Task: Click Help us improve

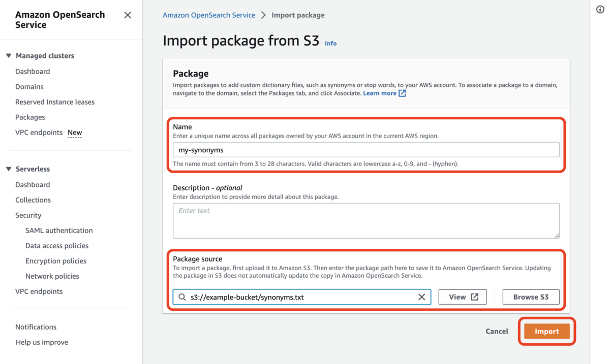Action: pyautogui.click(x=42, y=342)
